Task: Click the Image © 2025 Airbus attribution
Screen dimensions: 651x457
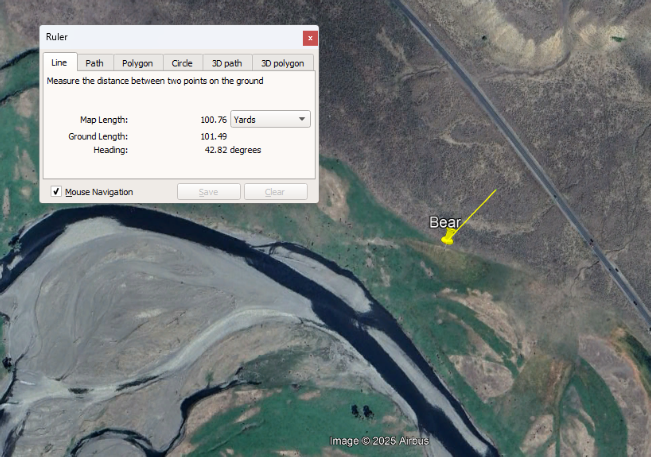Action: tap(379, 441)
